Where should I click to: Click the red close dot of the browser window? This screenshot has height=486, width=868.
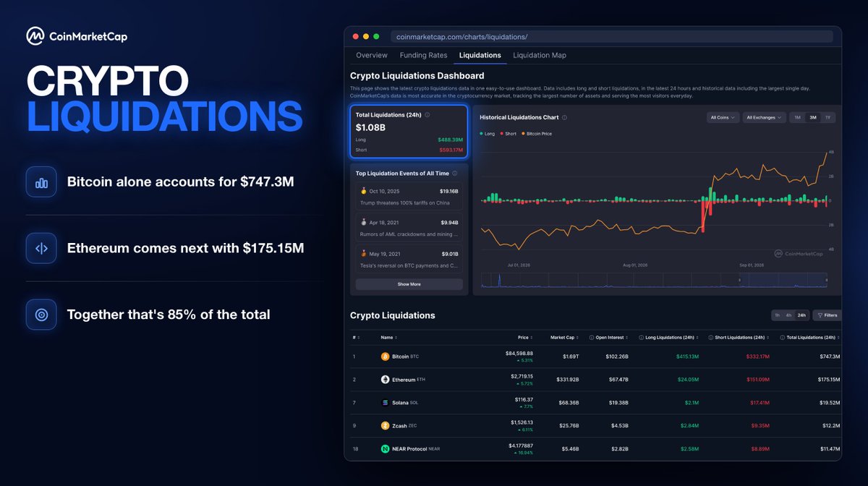pos(355,36)
